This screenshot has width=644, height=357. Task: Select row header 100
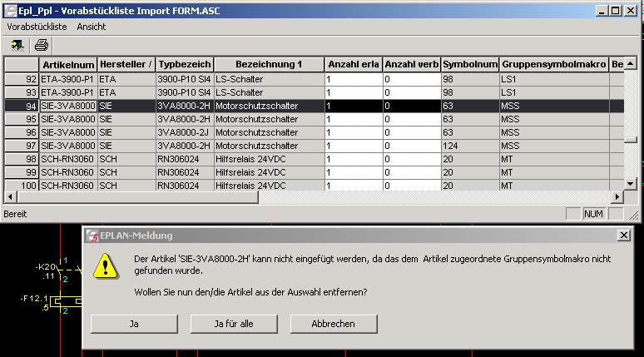22,186
